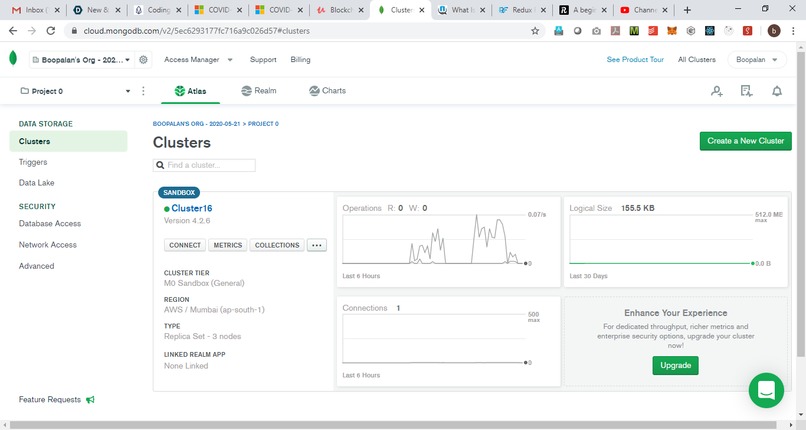
Task: Click the red S extension icon
Action: (747, 31)
